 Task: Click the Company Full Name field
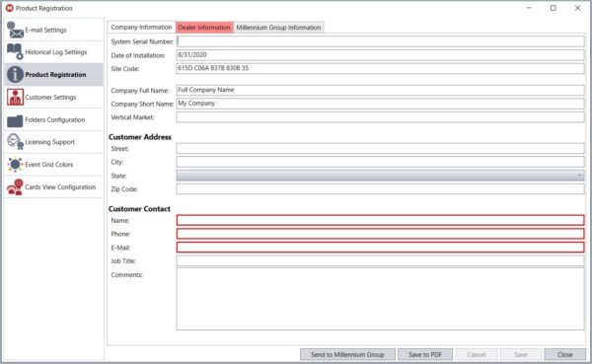[x=380, y=90]
